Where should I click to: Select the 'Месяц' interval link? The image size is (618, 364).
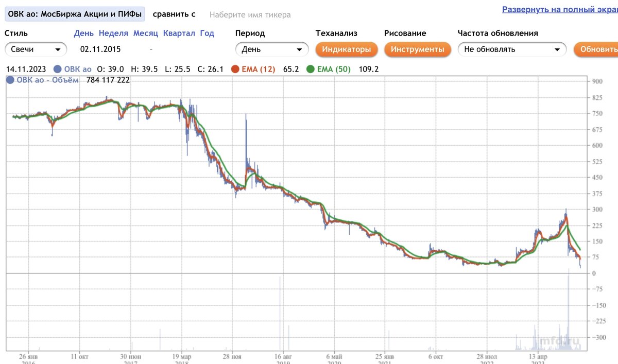point(146,33)
